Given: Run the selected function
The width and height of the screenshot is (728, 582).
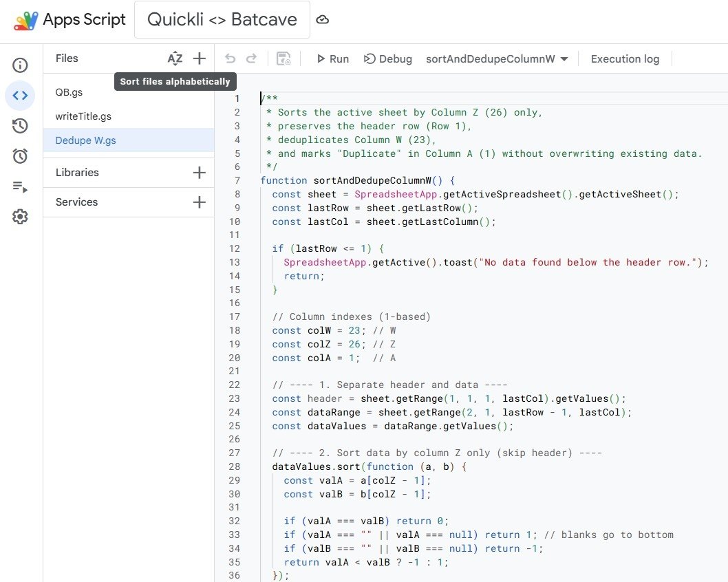Looking at the screenshot, I should 333,59.
